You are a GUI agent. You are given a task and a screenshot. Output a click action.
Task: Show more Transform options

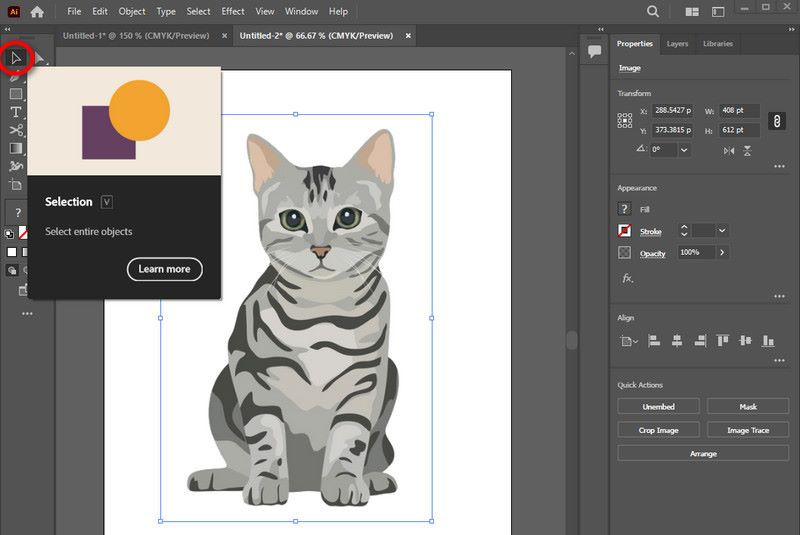[x=779, y=166]
